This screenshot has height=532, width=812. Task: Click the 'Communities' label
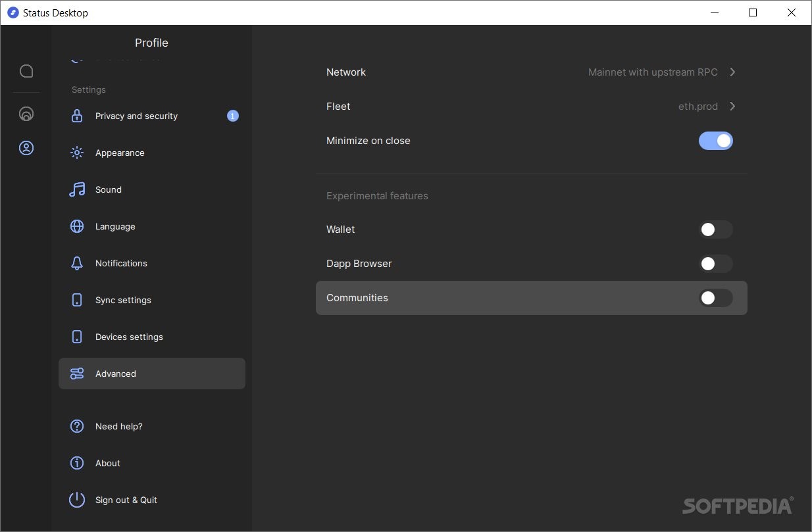(357, 298)
